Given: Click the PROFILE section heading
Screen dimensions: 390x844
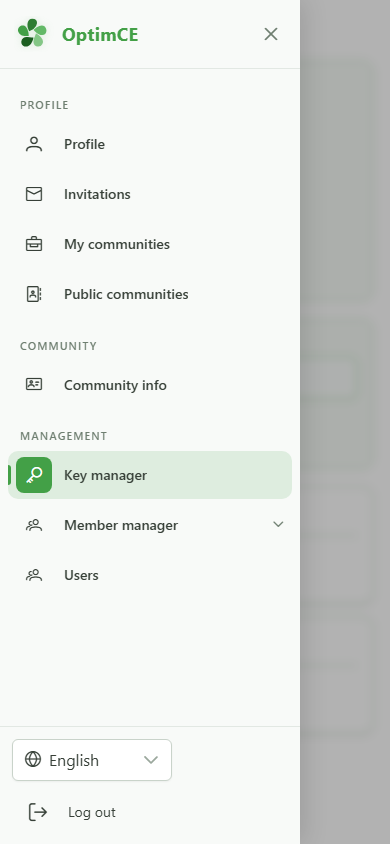Looking at the screenshot, I should [44, 105].
